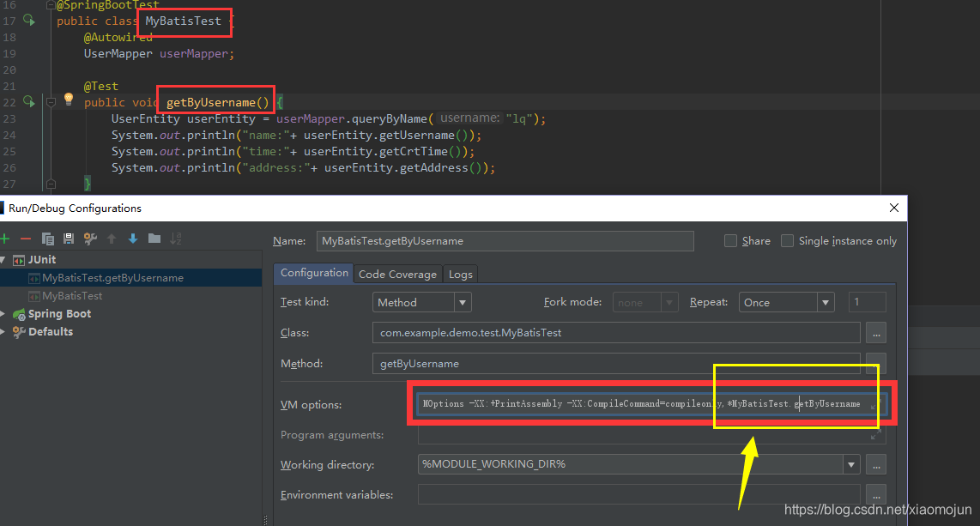Click the JUnit icon in configuration tree

click(x=19, y=260)
